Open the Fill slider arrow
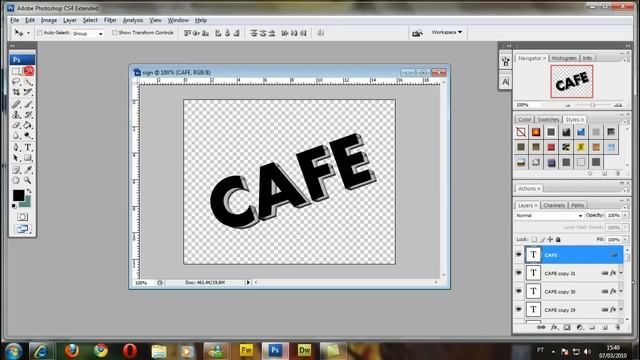This screenshot has width=640, height=360. (625, 240)
